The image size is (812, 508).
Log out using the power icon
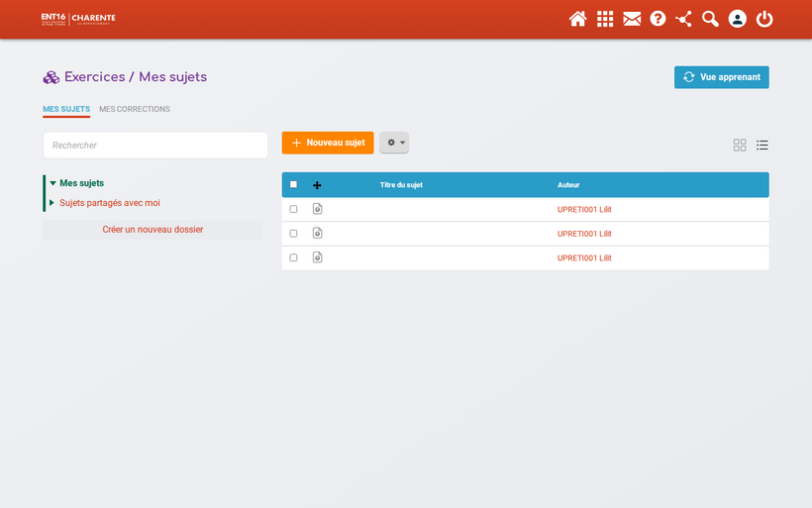point(764,19)
